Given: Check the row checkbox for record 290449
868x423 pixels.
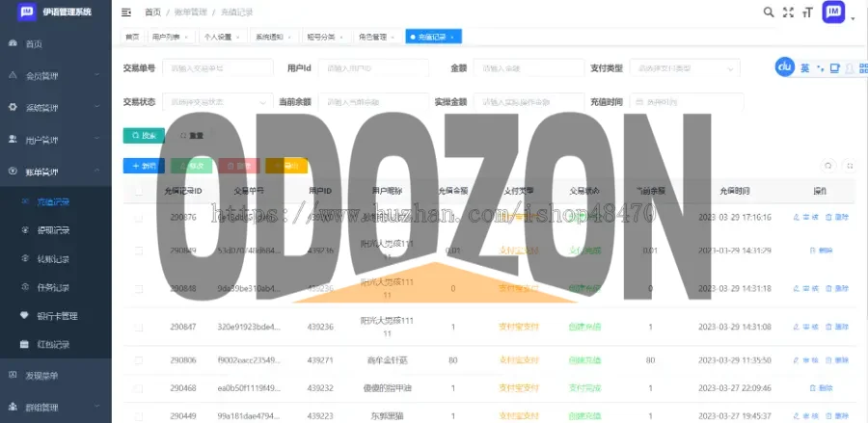Looking at the screenshot, I should pyautogui.click(x=138, y=416).
